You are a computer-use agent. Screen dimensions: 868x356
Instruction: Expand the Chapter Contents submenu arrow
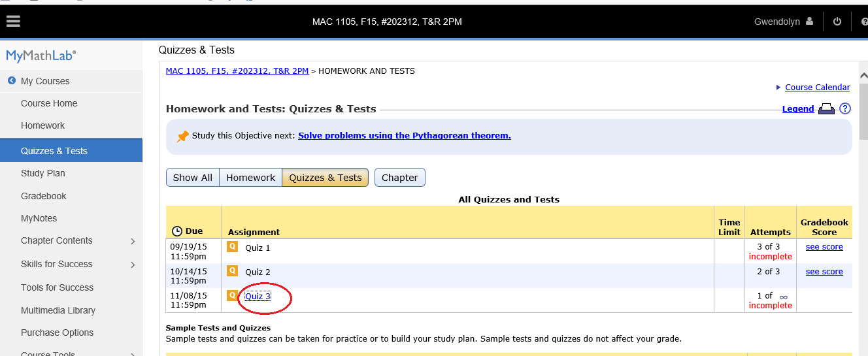pyautogui.click(x=133, y=241)
